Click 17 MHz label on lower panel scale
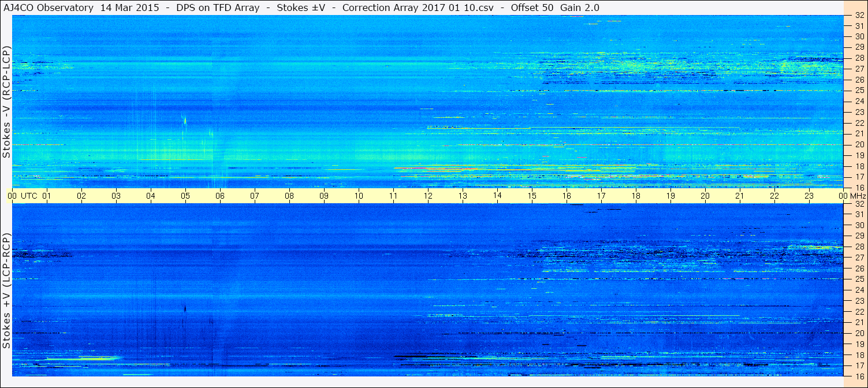This screenshot has width=868, height=388. (x=859, y=365)
